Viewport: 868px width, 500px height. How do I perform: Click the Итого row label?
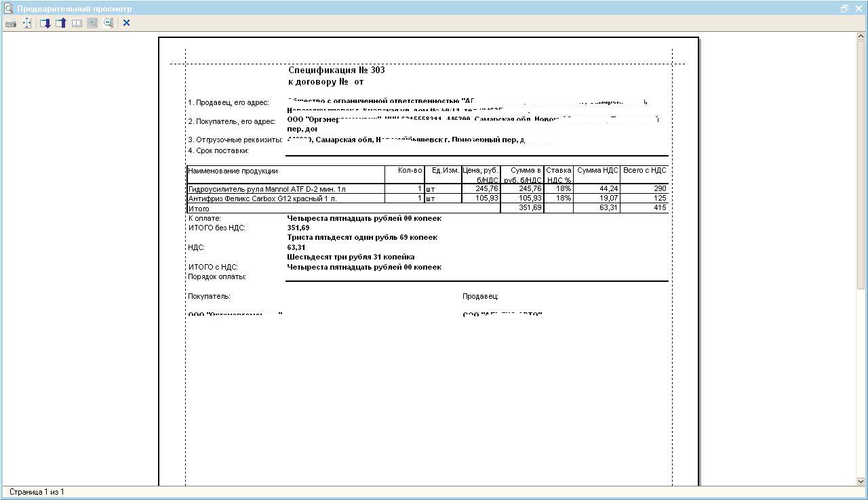(x=199, y=209)
